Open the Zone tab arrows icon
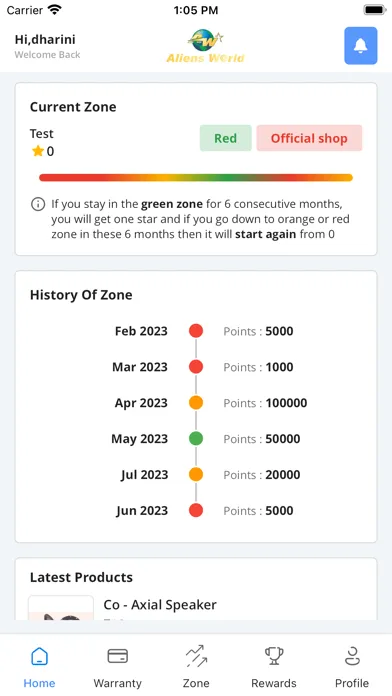Screen dimensions: 392x696 (196, 656)
